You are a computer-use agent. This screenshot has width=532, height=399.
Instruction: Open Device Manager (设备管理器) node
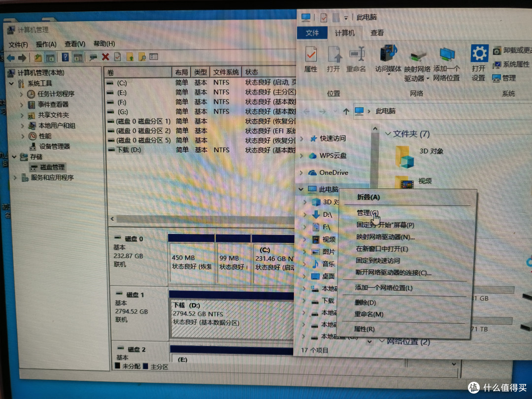click(x=54, y=146)
